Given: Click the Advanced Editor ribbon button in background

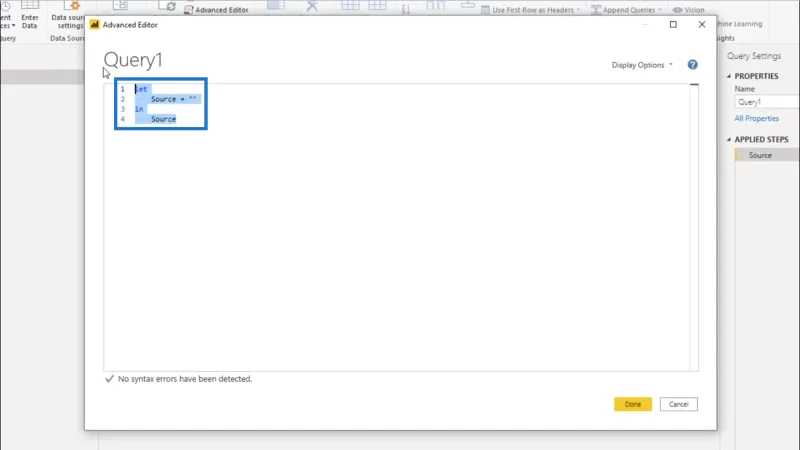Looking at the screenshot, I should pyautogui.click(x=216, y=10).
